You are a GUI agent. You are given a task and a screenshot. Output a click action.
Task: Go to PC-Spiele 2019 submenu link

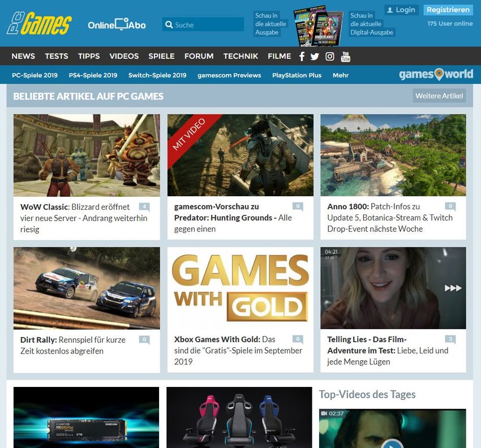tap(35, 75)
